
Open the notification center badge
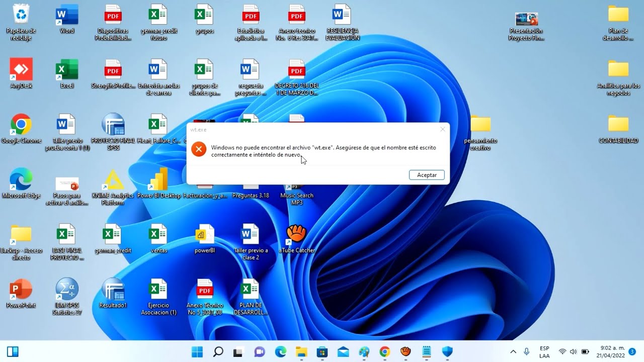click(x=632, y=351)
